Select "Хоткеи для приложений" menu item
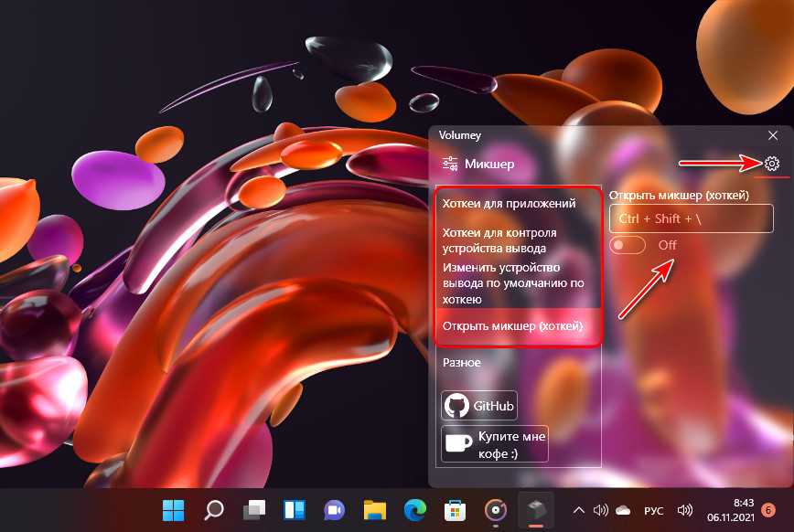The width and height of the screenshot is (794, 532). pyautogui.click(x=509, y=204)
